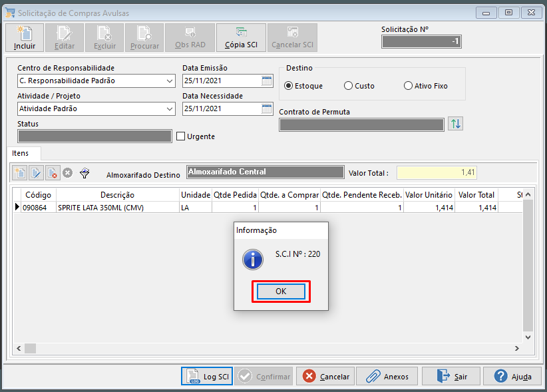
Task: Open Cópia SCI from the toolbar
Action: [241, 38]
